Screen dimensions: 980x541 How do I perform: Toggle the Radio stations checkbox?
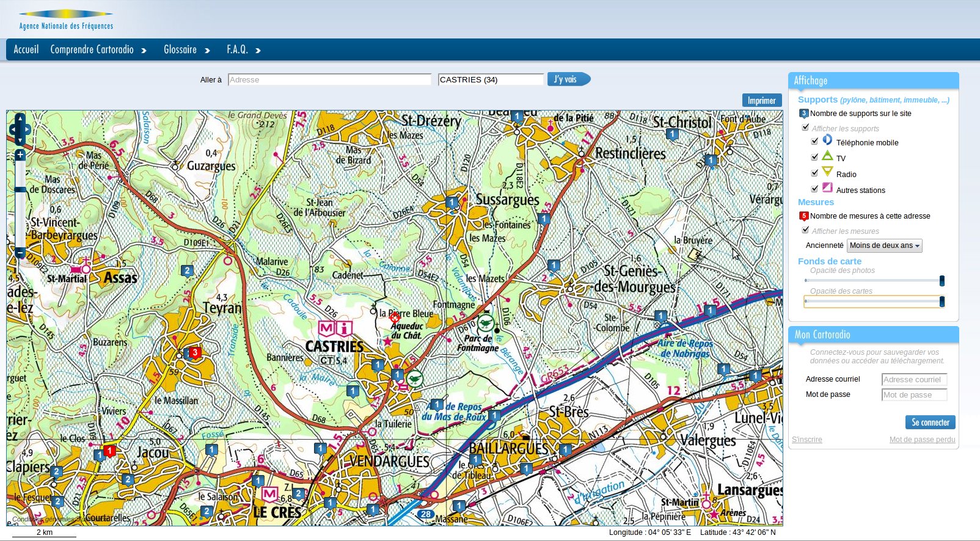click(x=814, y=173)
